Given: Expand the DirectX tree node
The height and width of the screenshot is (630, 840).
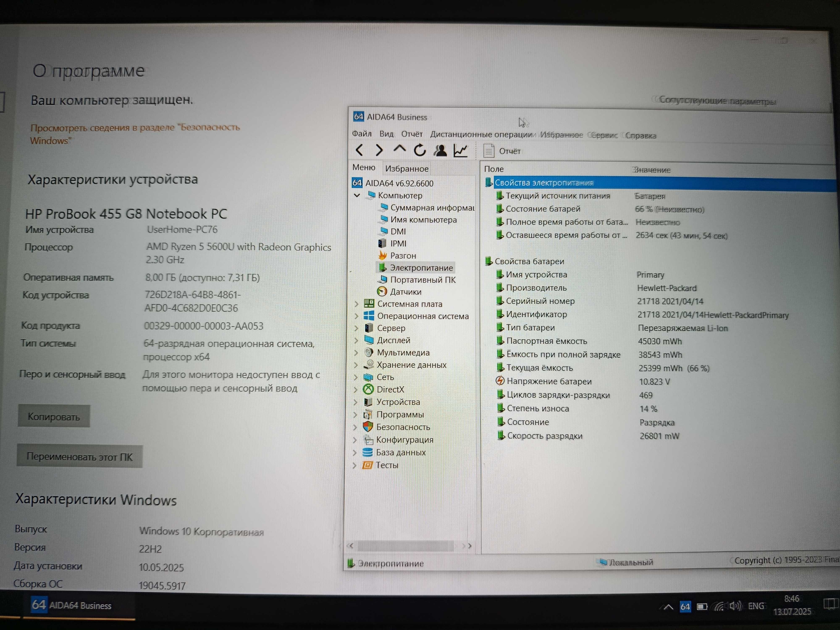Looking at the screenshot, I should (x=356, y=390).
